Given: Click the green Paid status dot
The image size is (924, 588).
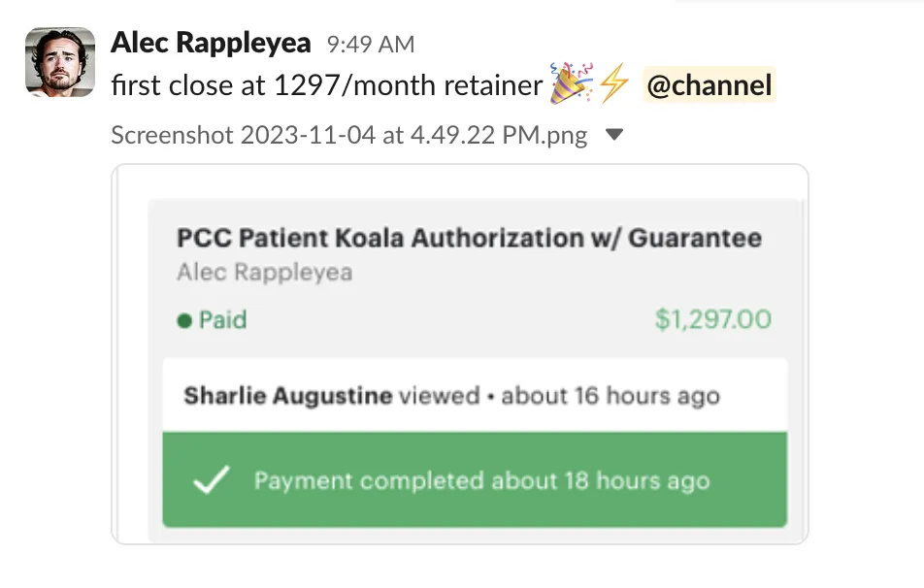Looking at the screenshot, I should click(184, 320).
